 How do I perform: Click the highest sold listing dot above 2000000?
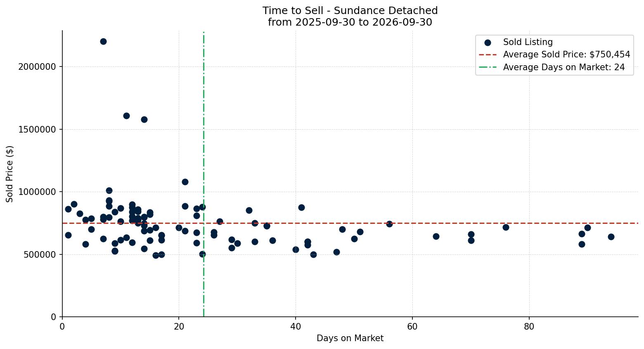pyautogui.click(x=103, y=41)
